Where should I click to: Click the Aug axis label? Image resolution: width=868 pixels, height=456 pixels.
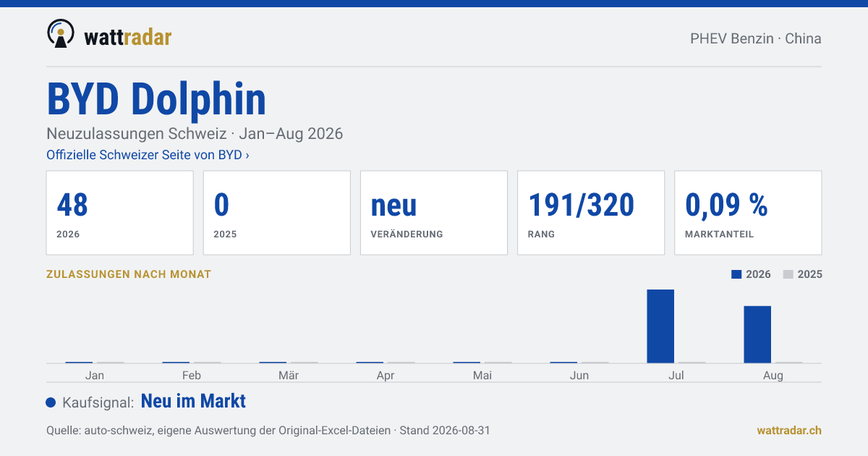point(773,375)
